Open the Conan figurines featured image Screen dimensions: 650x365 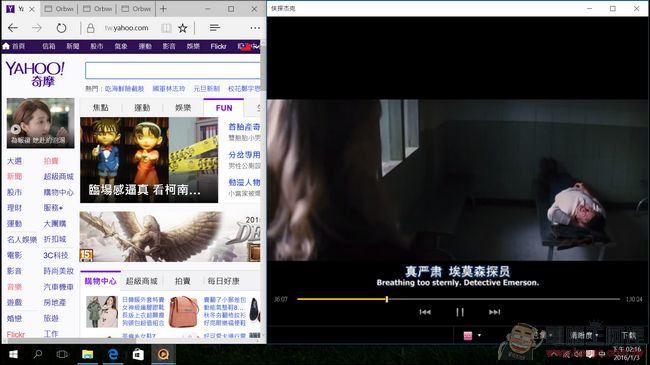(x=149, y=160)
